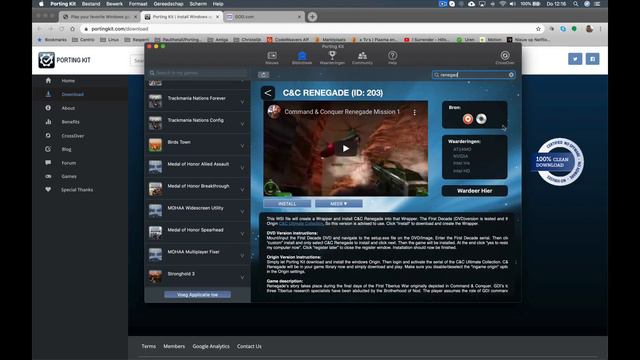
Task: Focus the search in my games field
Action: 198,73
